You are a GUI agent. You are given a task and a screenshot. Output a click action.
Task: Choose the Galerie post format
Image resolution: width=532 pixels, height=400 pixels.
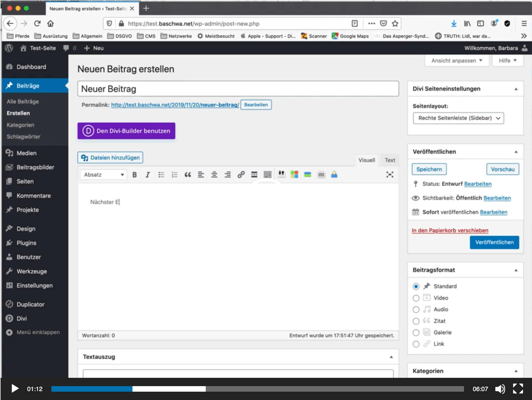point(416,333)
